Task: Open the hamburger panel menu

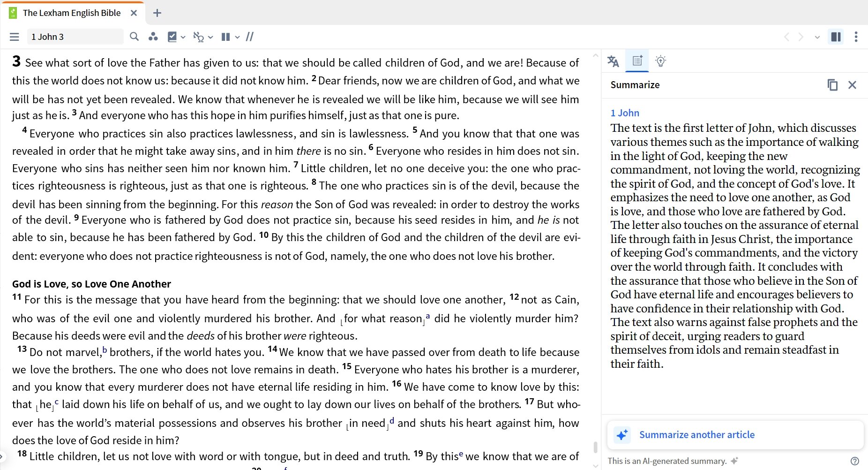Action: pyautogui.click(x=15, y=37)
